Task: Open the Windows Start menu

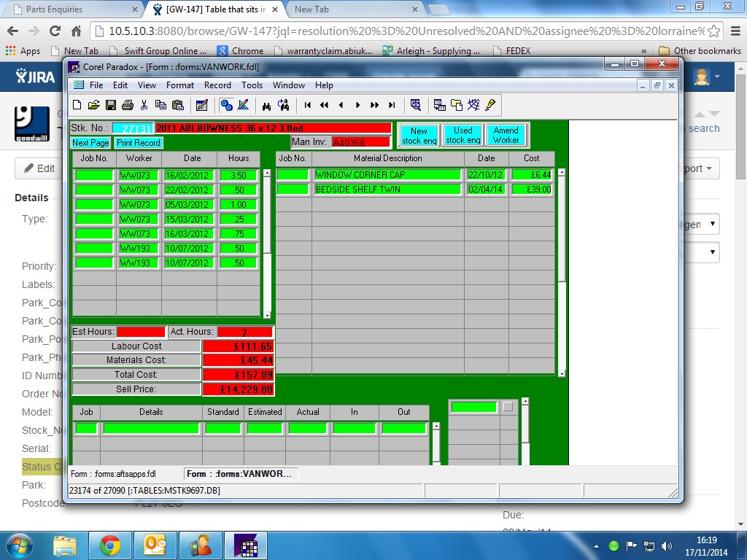Action: pyautogui.click(x=20, y=545)
